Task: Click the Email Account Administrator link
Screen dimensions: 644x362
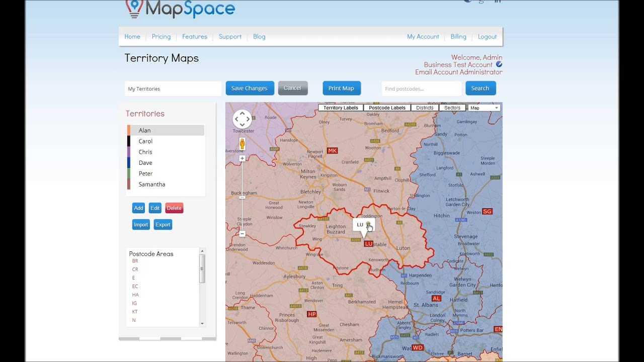Action: click(459, 72)
